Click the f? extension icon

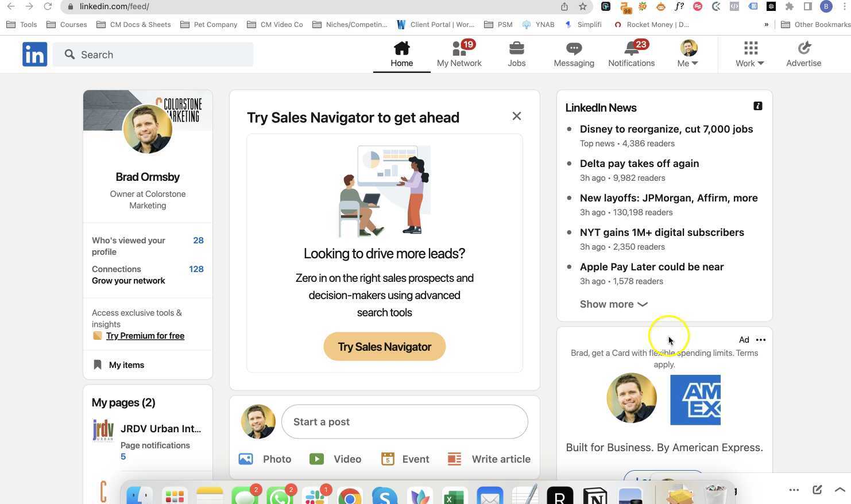[x=679, y=6]
